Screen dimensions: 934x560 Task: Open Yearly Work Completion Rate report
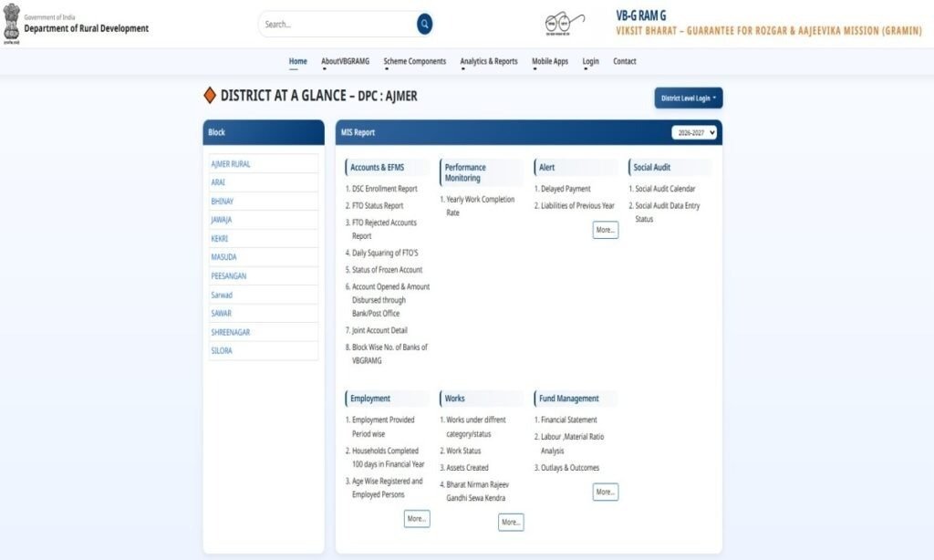pos(480,206)
